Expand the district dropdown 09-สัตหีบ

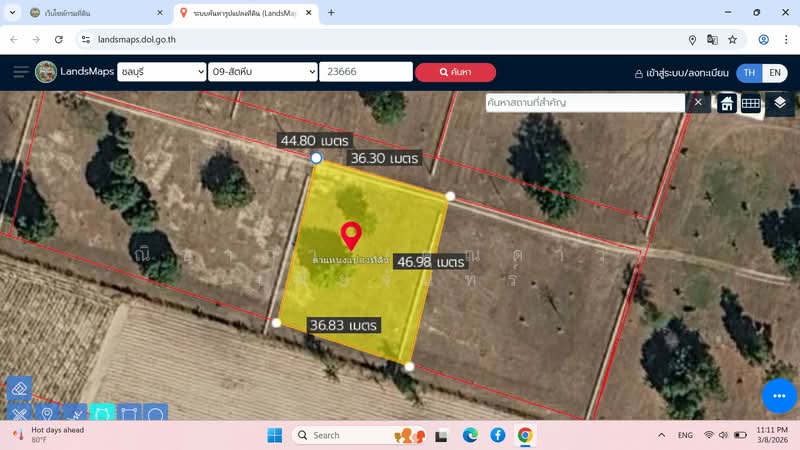(x=263, y=72)
